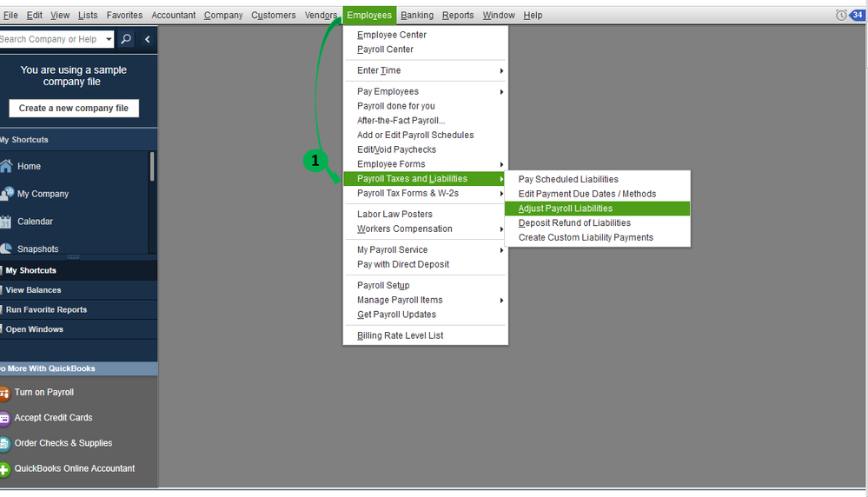868x497 pixels.
Task: Select Adjust Payroll Liabilities
Action: tap(597, 209)
